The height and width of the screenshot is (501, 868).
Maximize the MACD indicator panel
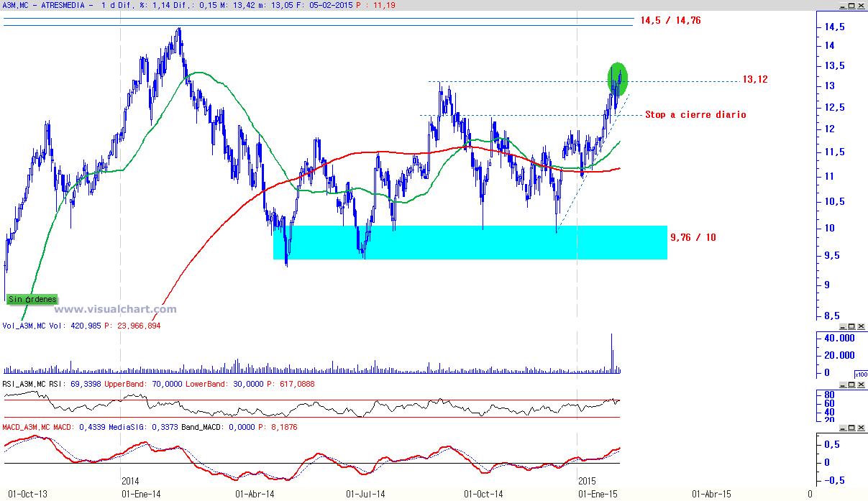[x=851, y=427]
